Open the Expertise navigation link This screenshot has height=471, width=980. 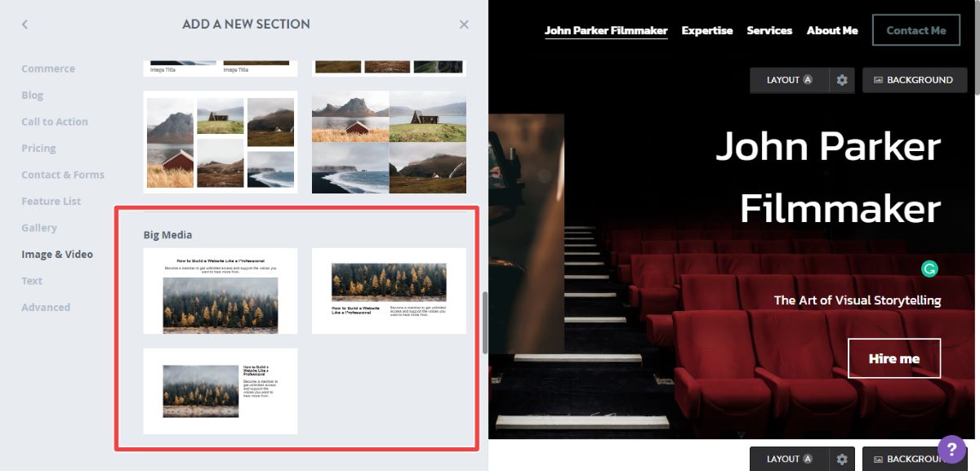[707, 30]
